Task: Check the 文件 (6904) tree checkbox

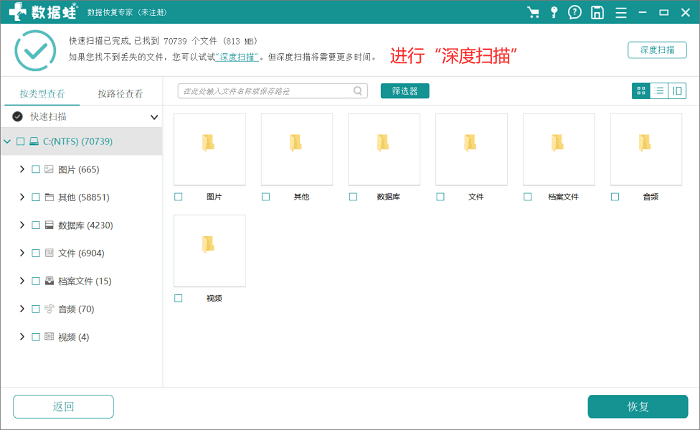Action: click(x=36, y=253)
